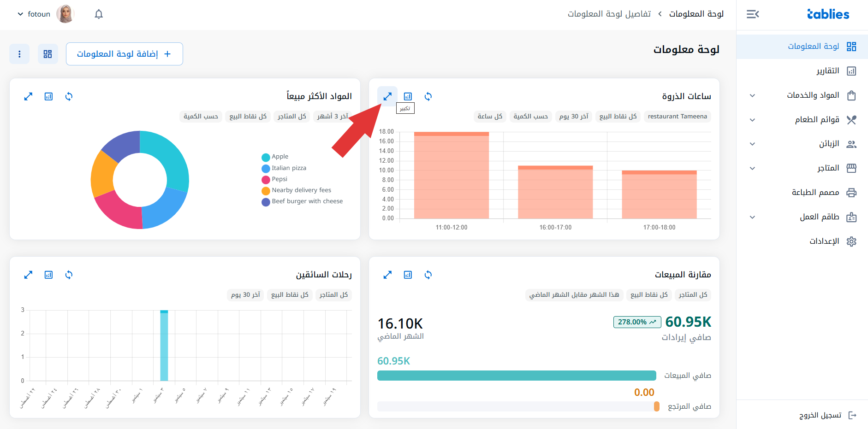Click the net sales (صافي المبيعات) progress bar
Viewport: 868px width, 429px height.
coord(517,376)
